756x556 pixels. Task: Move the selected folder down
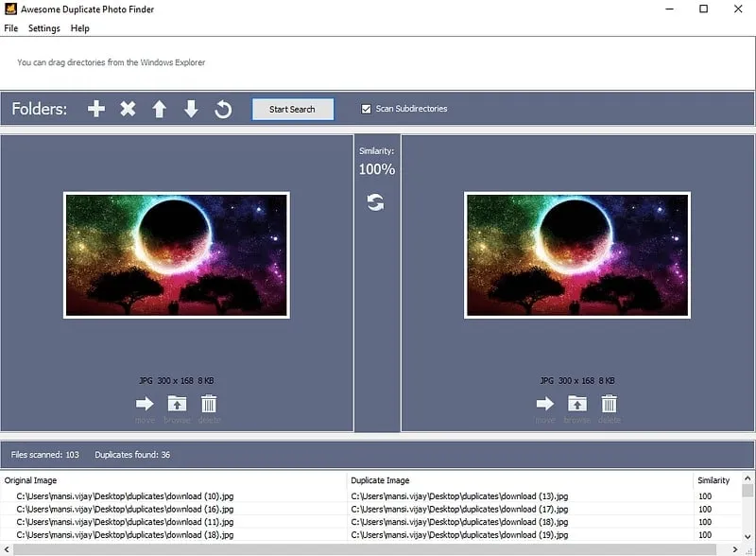[191, 109]
